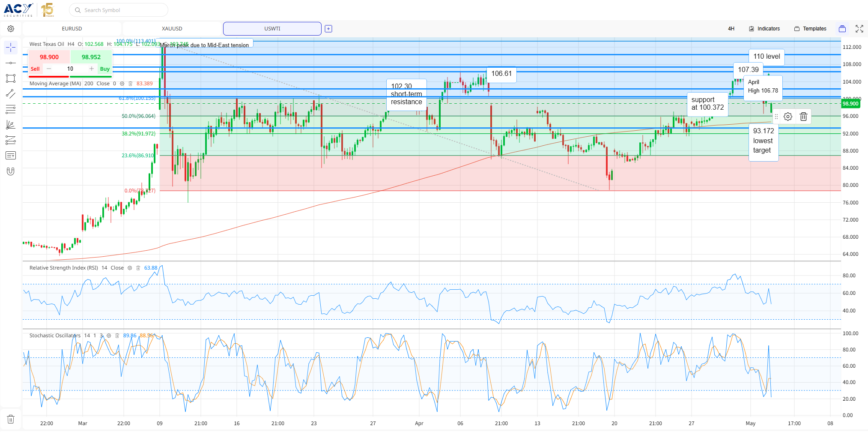
Task: Select the rectangle shape drawing tool
Action: click(11, 78)
